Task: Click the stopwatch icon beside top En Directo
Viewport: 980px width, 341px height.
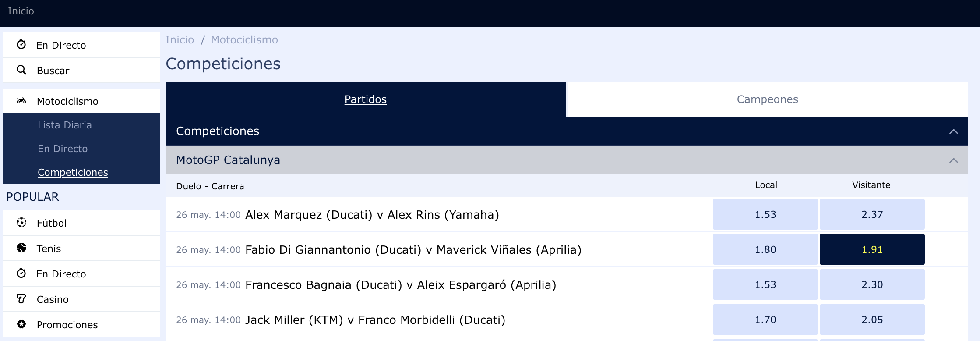Action: click(x=21, y=45)
